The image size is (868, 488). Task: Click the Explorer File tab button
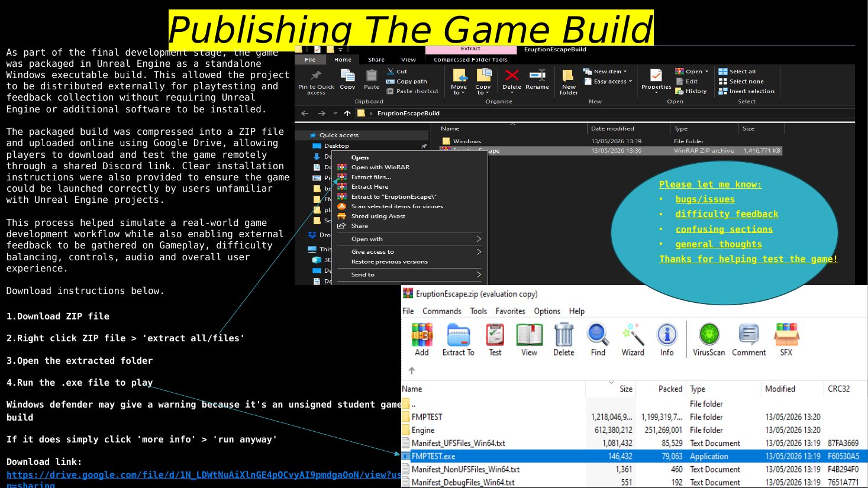(x=310, y=60)
